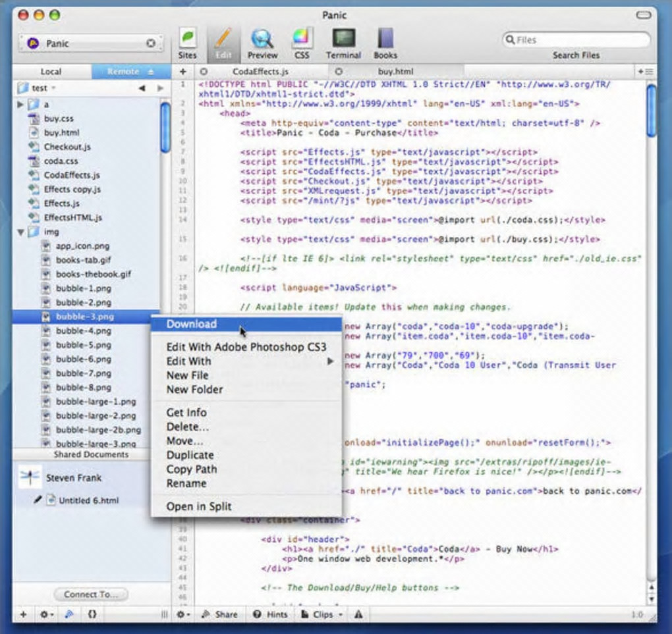672x634 pixels.
Task: Click the Connect To... button
Action: coord(91,594)
